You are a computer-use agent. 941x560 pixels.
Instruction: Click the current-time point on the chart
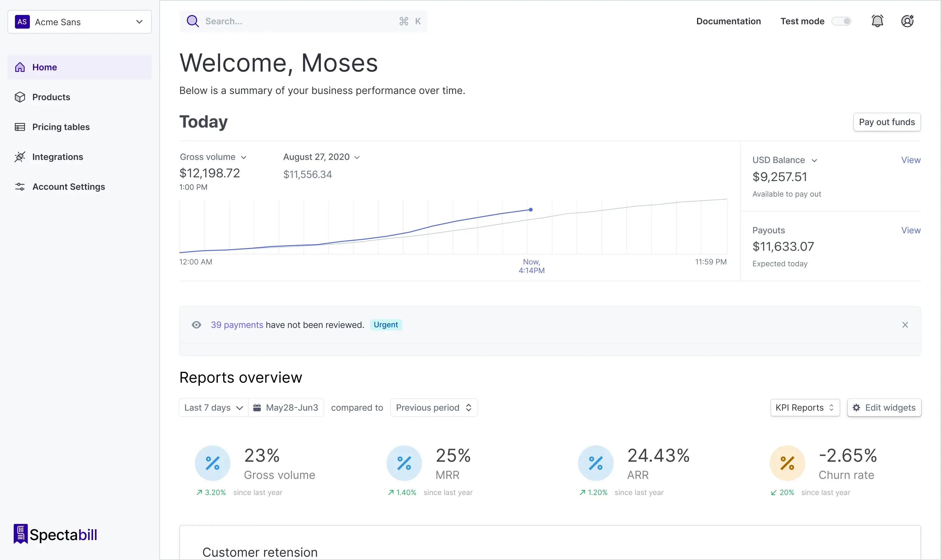coord(531,209)
